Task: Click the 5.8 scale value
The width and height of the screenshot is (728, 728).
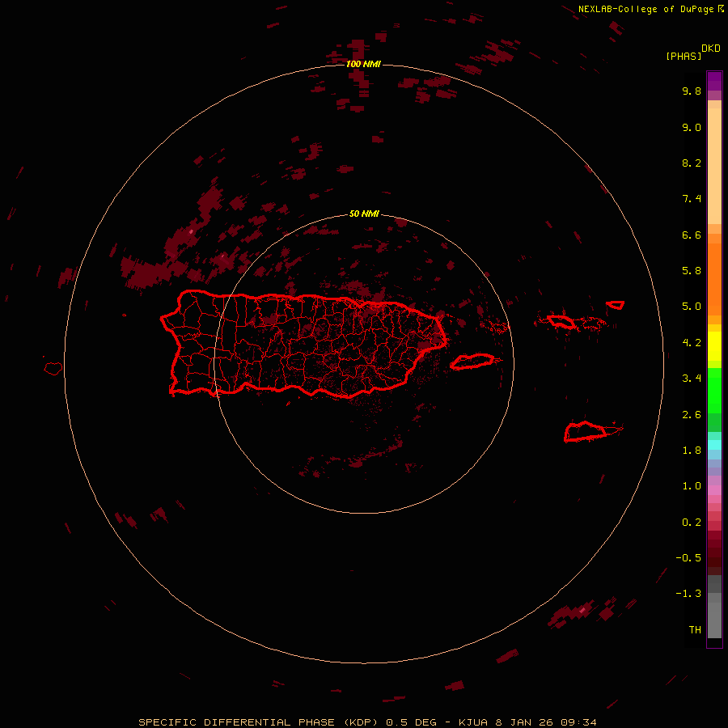Action: pos(692,271)
